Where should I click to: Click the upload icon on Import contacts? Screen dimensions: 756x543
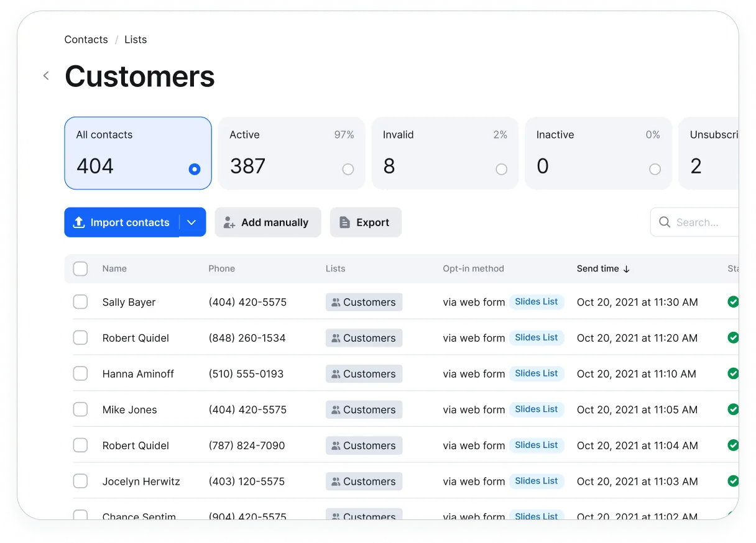tap(79, 222)
